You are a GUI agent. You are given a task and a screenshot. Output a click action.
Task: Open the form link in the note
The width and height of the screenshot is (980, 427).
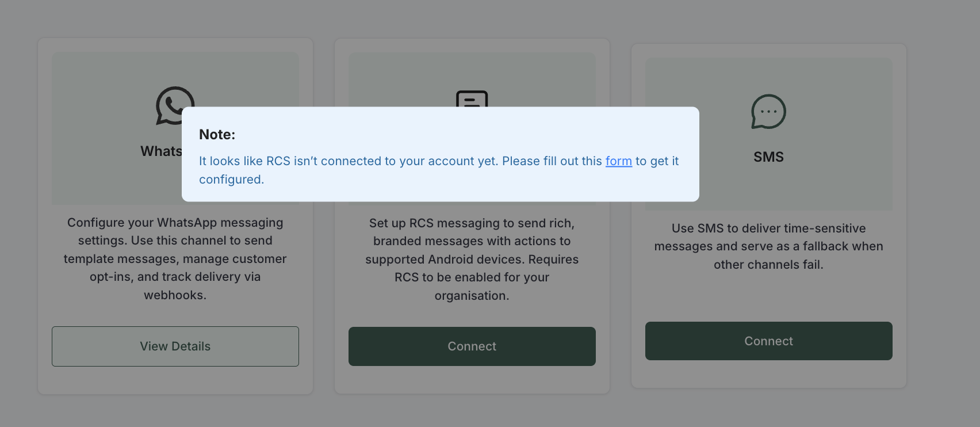tap(618, 161)
